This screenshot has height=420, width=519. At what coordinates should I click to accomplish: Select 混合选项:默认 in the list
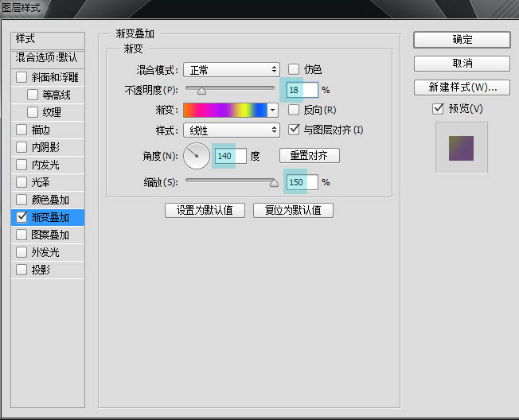point(48,59)
